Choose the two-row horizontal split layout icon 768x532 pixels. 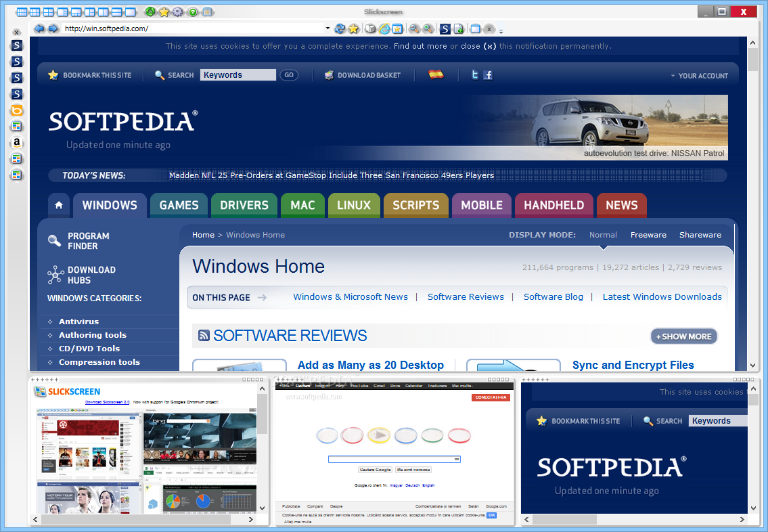116,12
